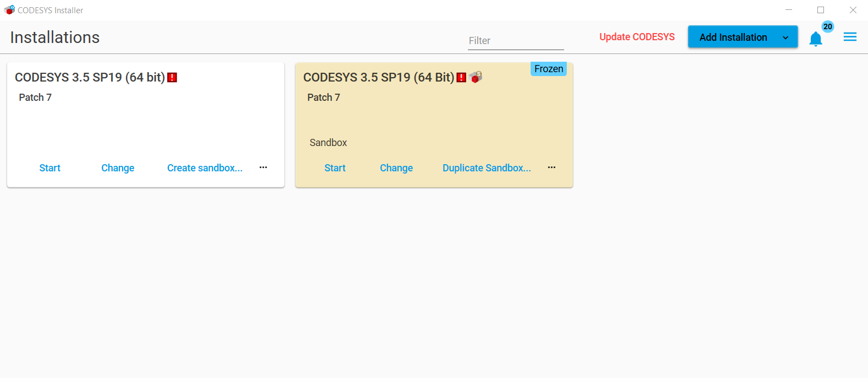
Task: Open more options on the non-sandbox installation card
Action: click(x=263, y=168)
